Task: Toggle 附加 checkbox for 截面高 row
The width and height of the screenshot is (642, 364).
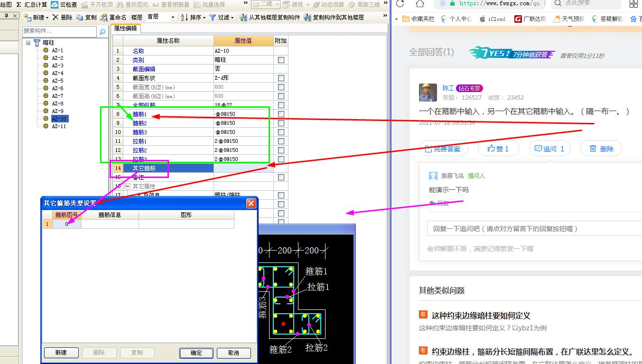Action: [281, 96]
